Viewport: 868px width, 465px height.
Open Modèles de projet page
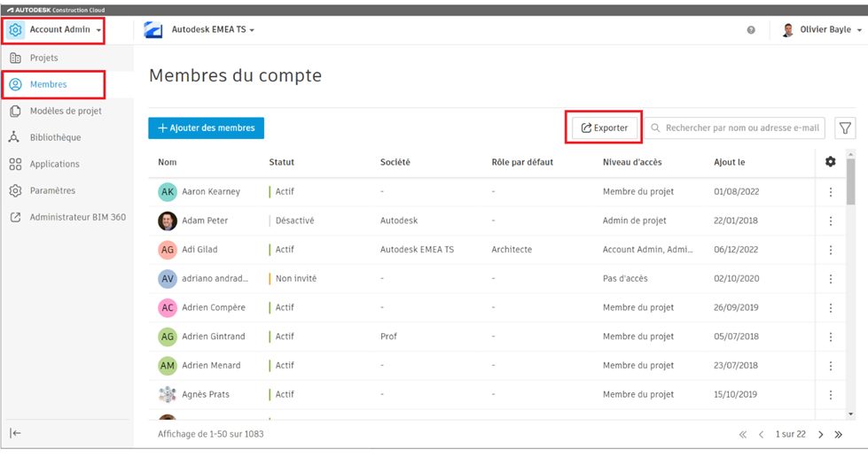(66, 111)
